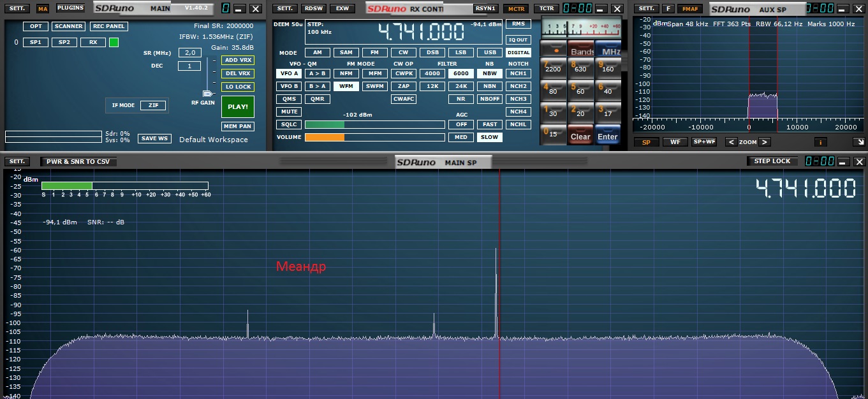Click the MCTR button in RX Control
The width and height of the screenshot is (868, 399).
tap(515, 9)
